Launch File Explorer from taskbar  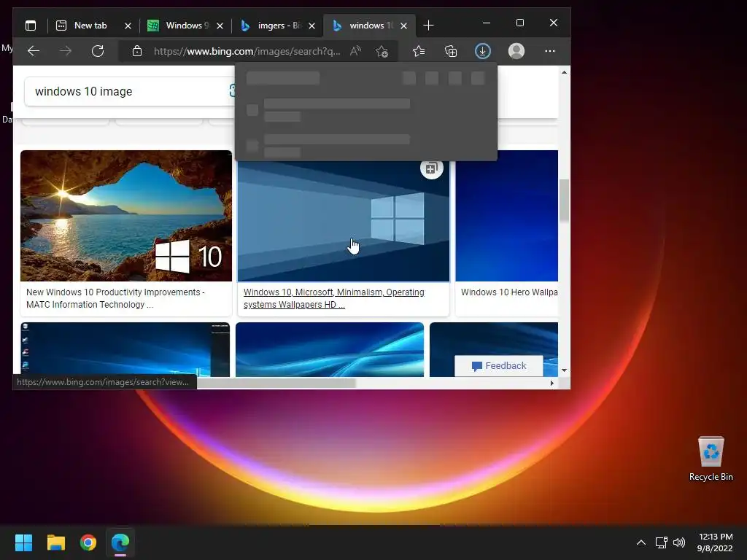tap(55, 542)
